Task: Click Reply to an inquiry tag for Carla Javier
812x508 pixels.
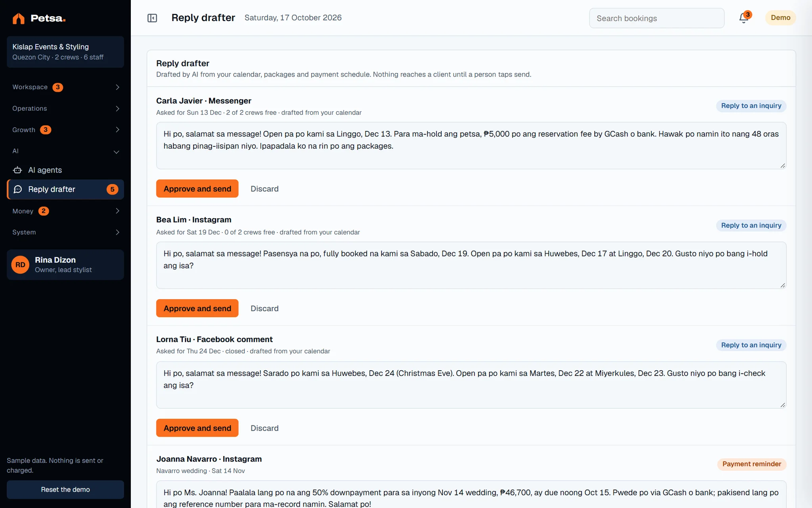Action: click(751, 106)
